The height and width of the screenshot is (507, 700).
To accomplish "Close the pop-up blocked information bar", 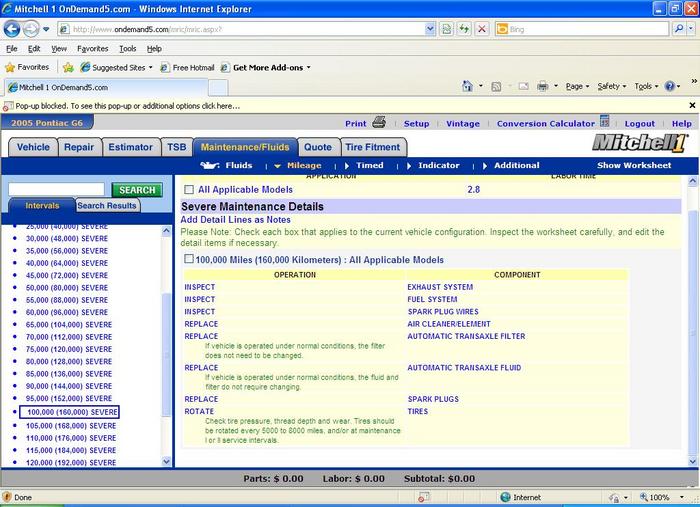I will (693, 105).
